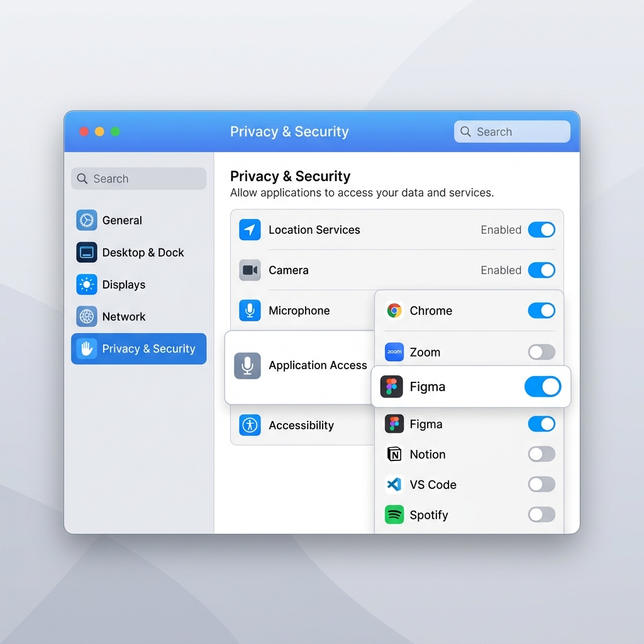Click the Spotify app icon
The width and height of the screenshot is (644, 644).
pos(394,514)
